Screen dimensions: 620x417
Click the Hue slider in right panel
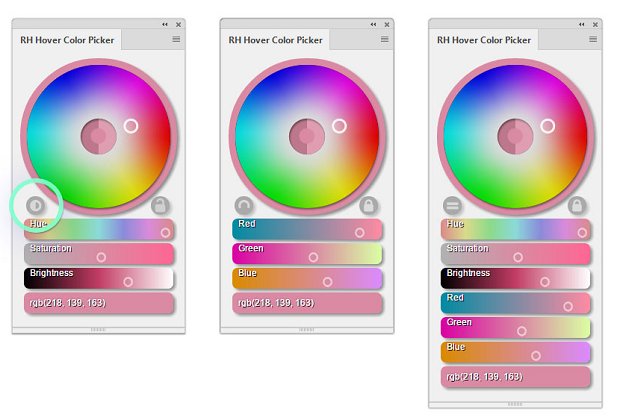click(x=516, y=229)
